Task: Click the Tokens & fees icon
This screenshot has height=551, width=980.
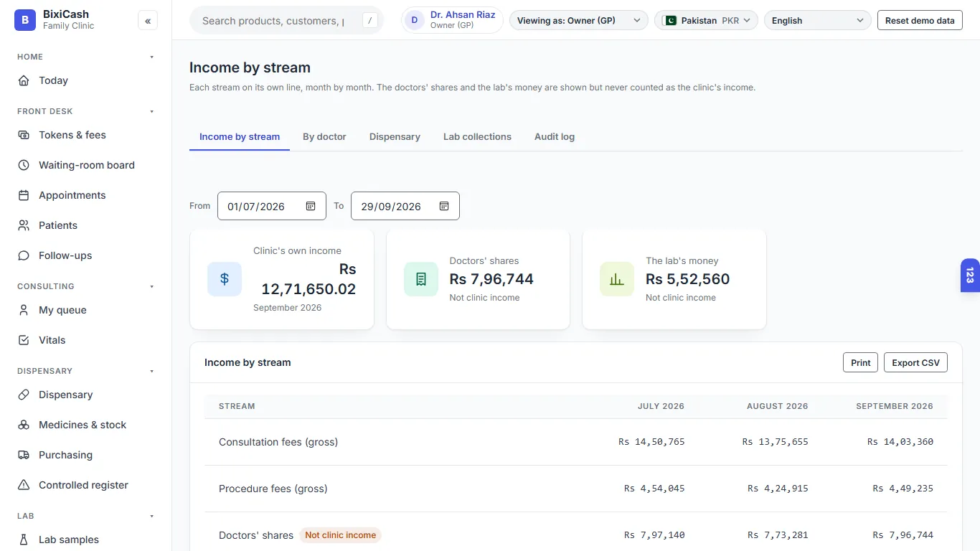Action: [24, 135]
